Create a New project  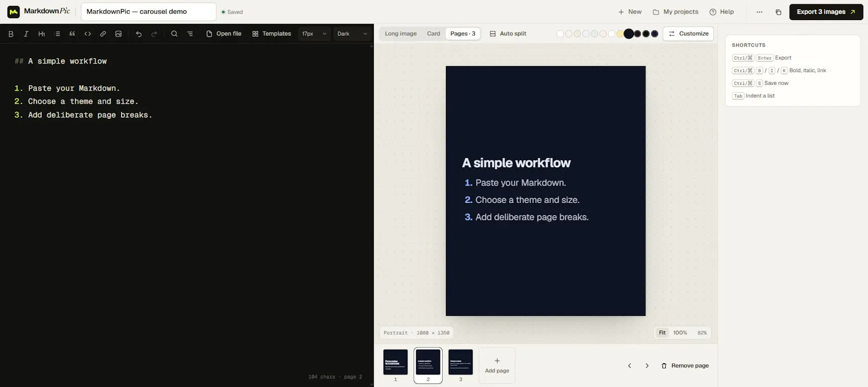click(x=630, y=12)
